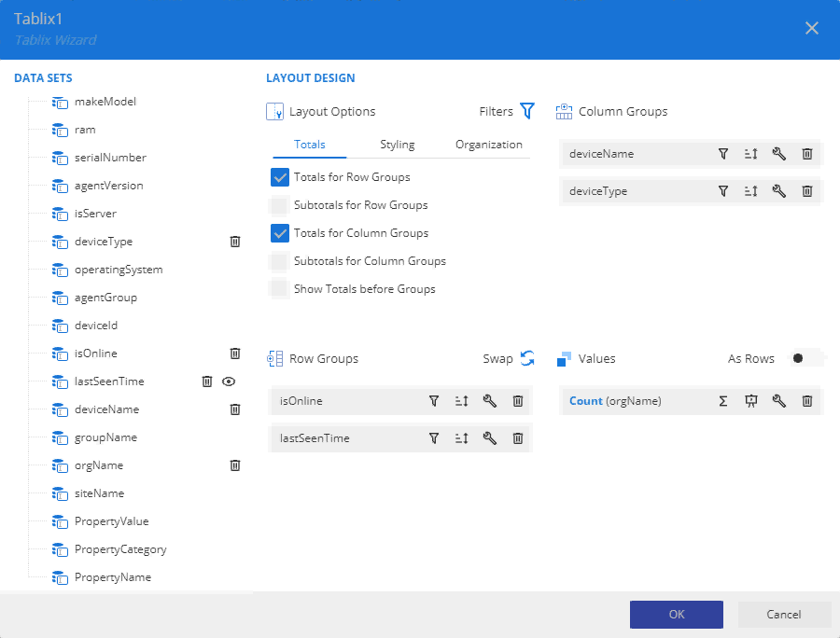Click the Layout Options icon
This screenshot has height=638, width=840.
coord(274,111)
